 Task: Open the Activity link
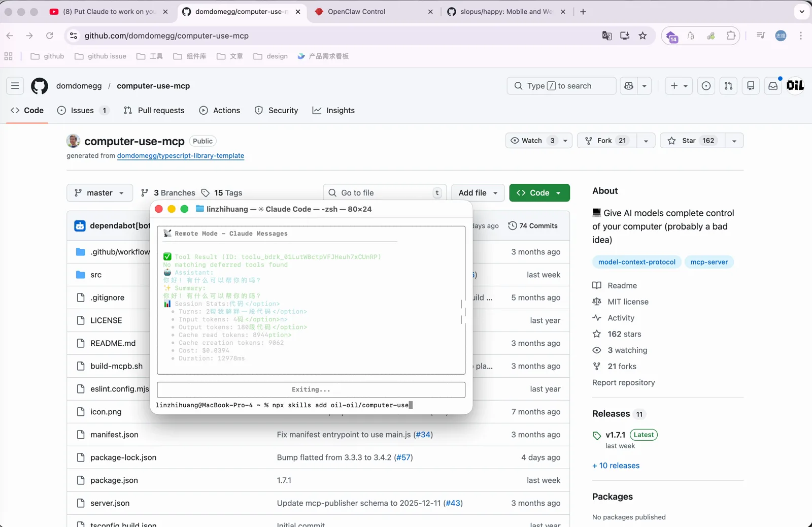coord(614,318)
